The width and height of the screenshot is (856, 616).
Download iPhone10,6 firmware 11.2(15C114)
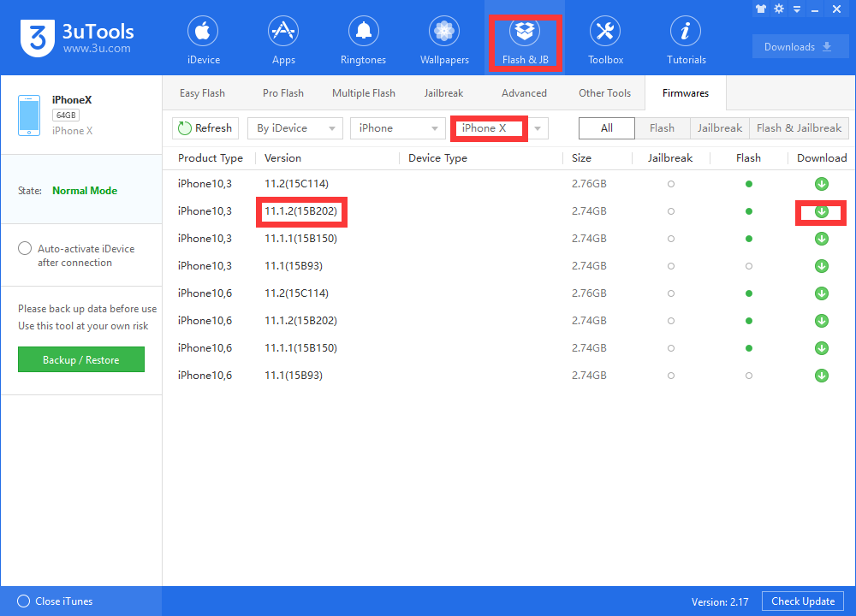point(822,293)
